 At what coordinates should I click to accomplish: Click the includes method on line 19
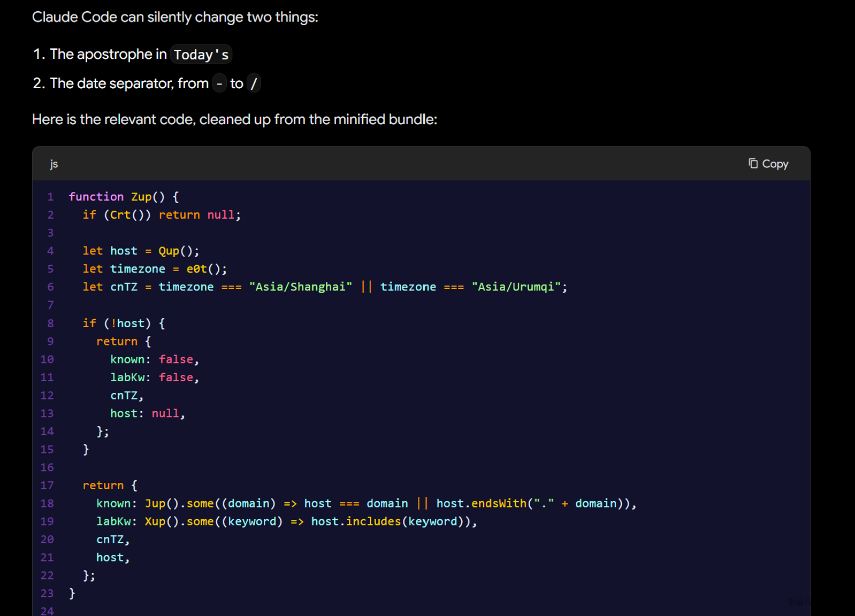click(373, 521)
